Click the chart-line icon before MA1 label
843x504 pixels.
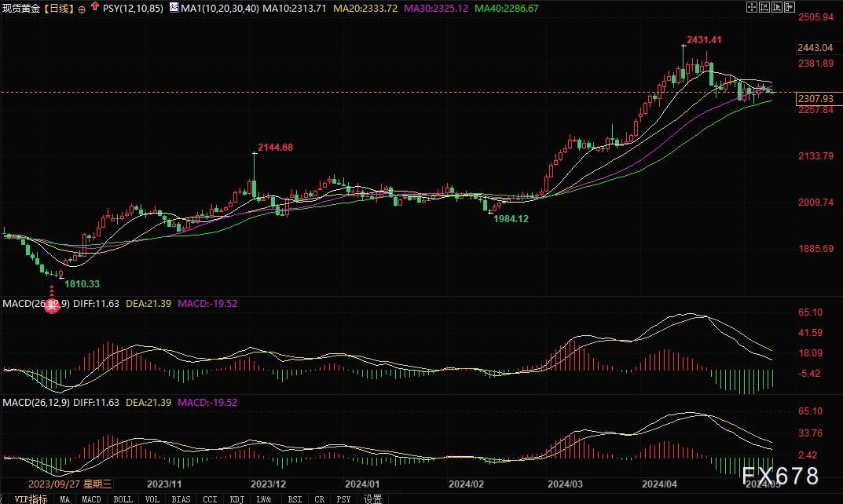173,7
